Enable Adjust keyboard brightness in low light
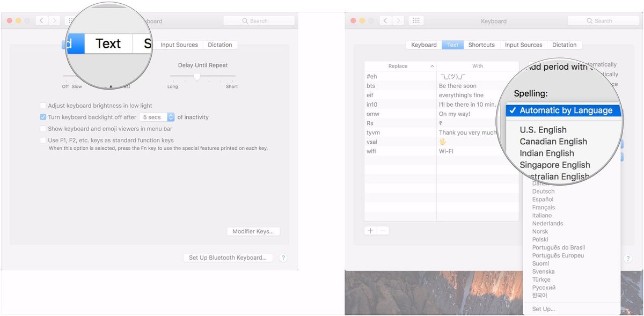Screen dimensions: 644x316 pyautogui.click(x=43, y=106)
